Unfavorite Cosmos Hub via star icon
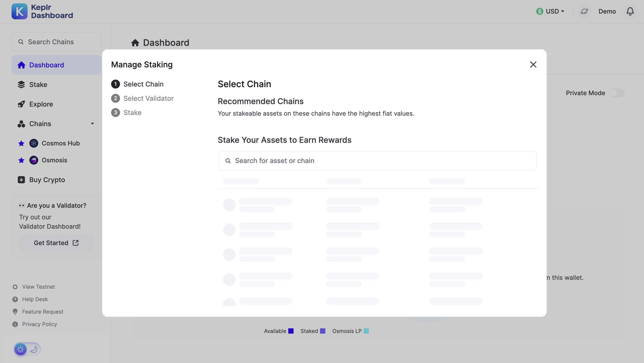Screen dimensions: 644x363 [21, 143]
